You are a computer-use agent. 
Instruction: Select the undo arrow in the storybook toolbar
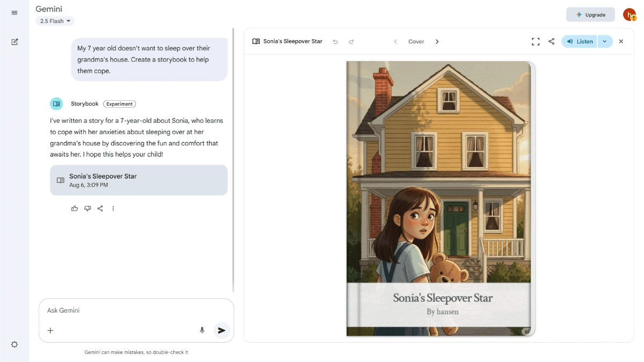[335, 41]
